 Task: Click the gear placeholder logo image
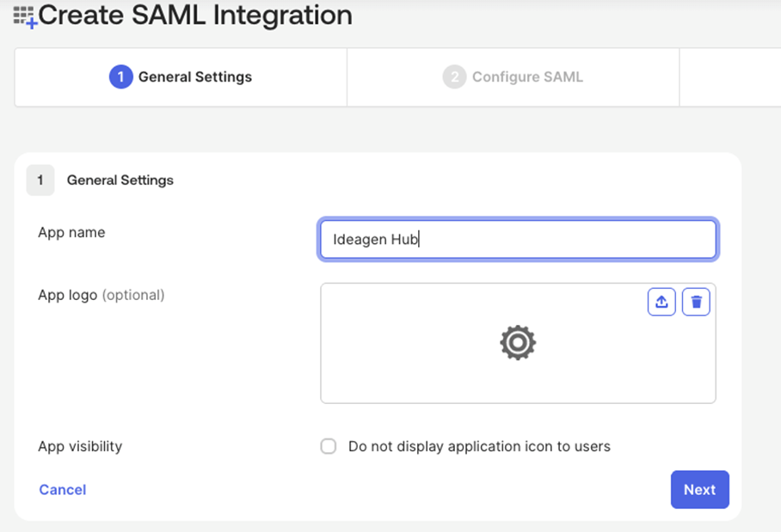pyautogui.click(x=518, y=343)
